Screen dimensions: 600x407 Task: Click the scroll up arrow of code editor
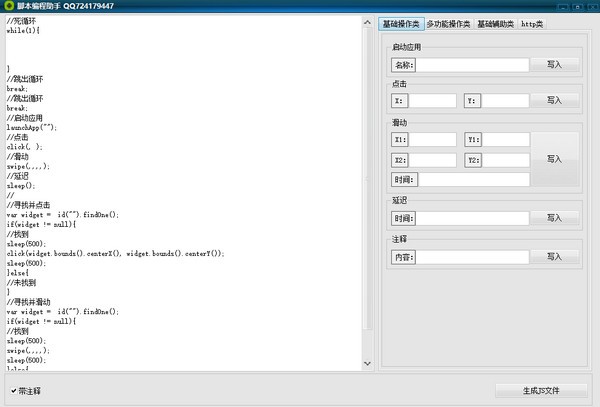pos(367,23)
